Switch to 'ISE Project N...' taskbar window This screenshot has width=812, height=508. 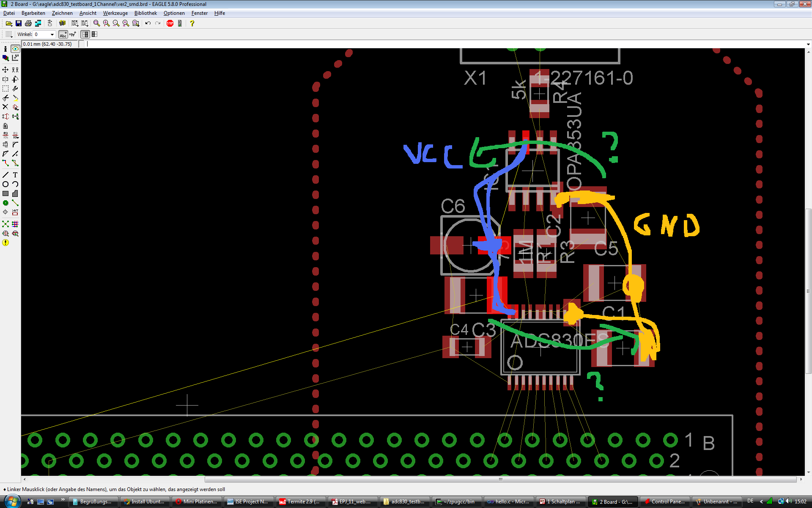click(249, 502)
